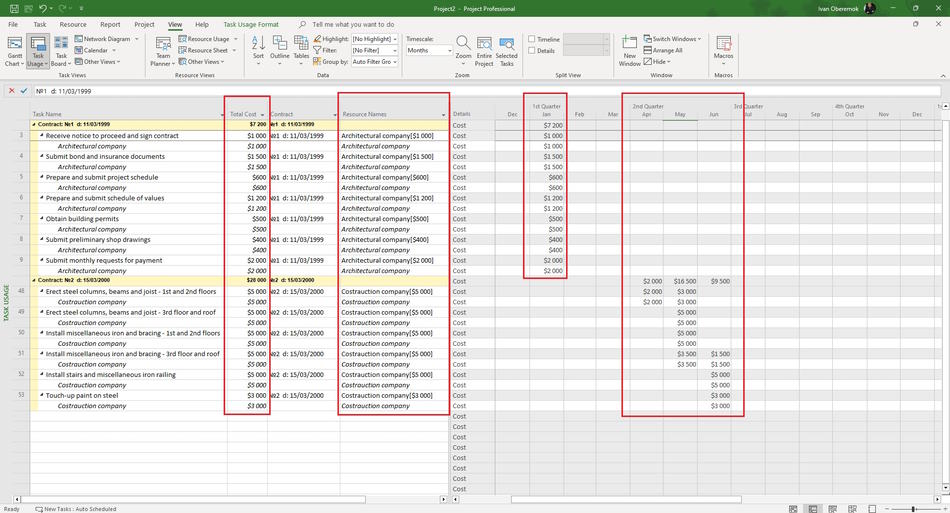Collapse the Obtain building permits task
Viewport: 950px width, 513px height.
42,219
